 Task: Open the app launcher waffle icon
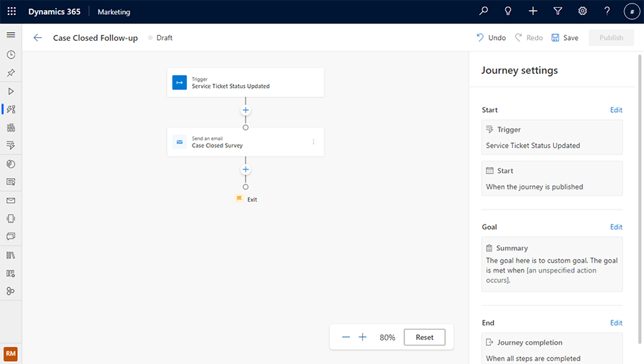tap(11, 11)
